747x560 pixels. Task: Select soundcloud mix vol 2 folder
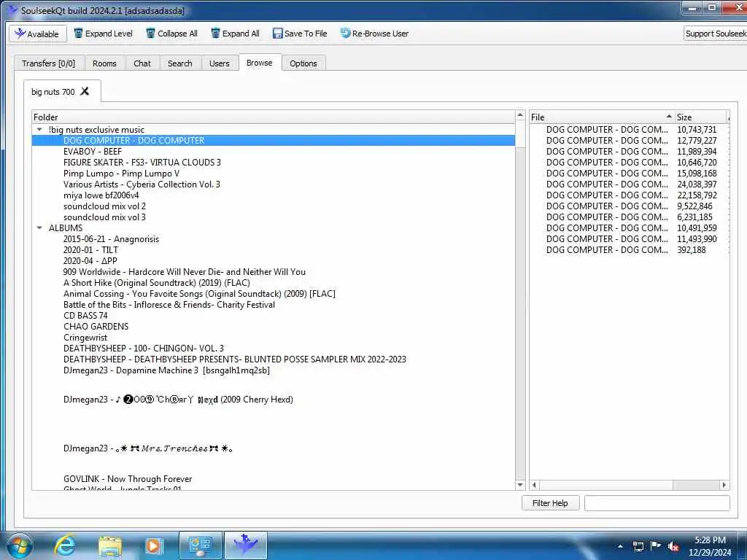(x=104, y=206)
